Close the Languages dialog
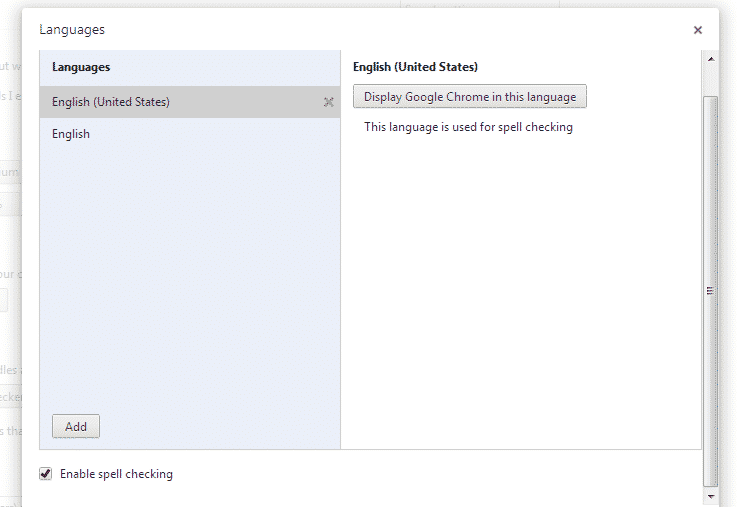The image size is (737, 507). [x=697, y=30]
